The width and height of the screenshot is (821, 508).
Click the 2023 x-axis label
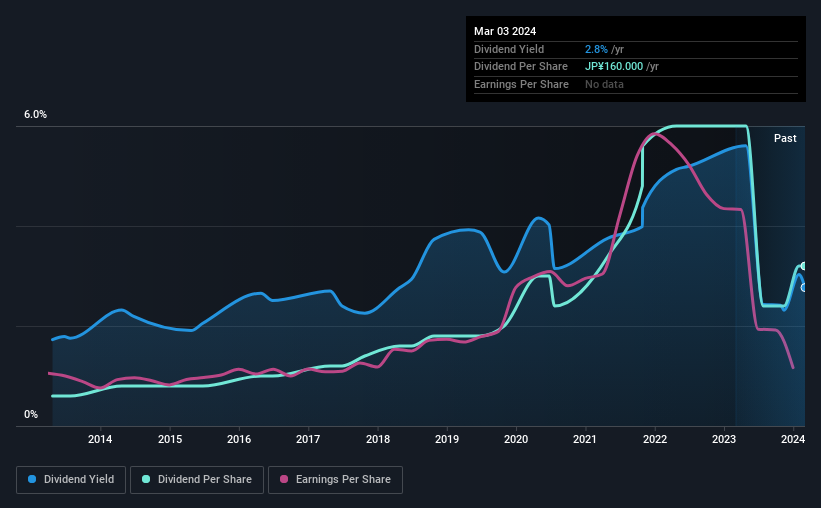click(724, 439)
